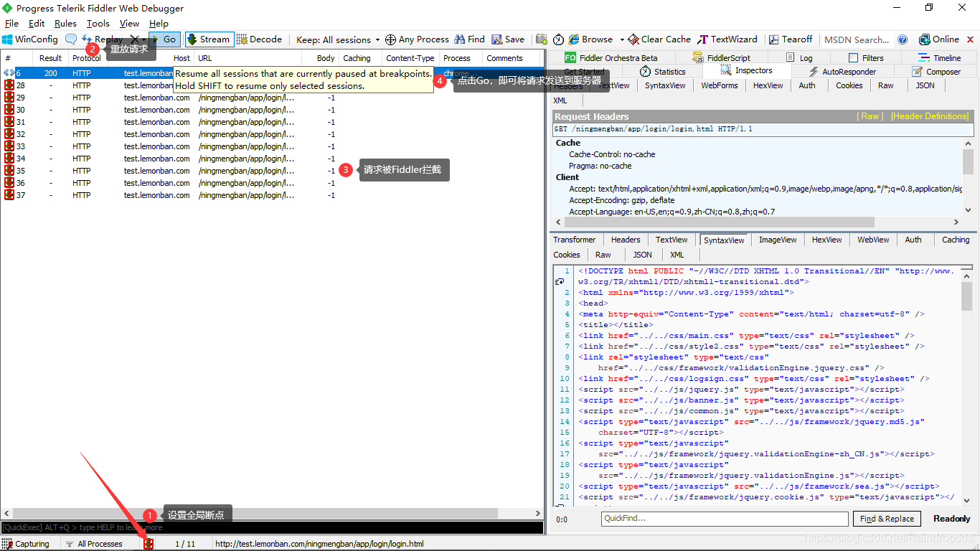Toggle Stream mode on the toolbar

[209, 39]
